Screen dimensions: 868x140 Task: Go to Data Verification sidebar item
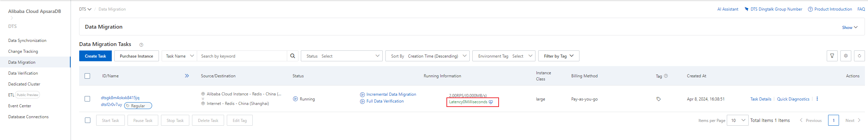pyautogui.click(x=23, y=73)
